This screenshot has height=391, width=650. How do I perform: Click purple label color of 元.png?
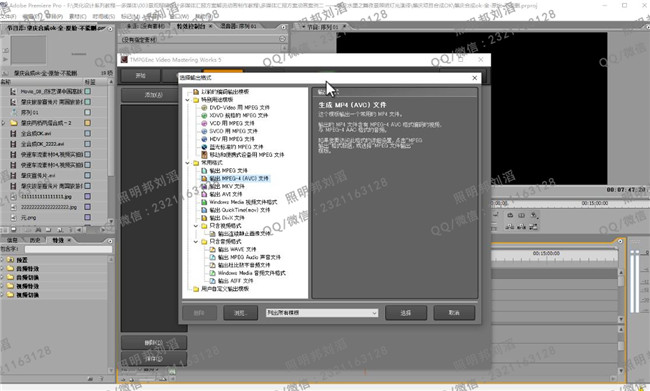coord(87,217)
